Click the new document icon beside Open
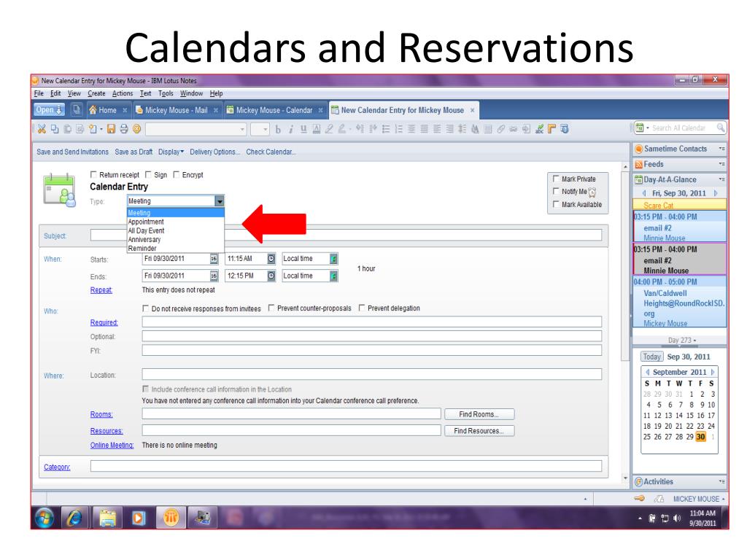Viewport: 747px width, 560px height. click(x=76, y=110)
